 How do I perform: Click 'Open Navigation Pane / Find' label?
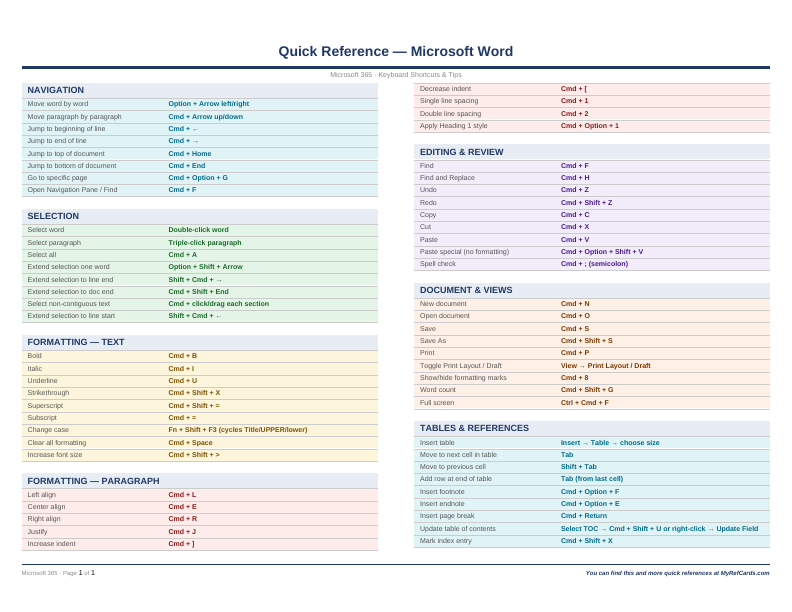(72, 190)
